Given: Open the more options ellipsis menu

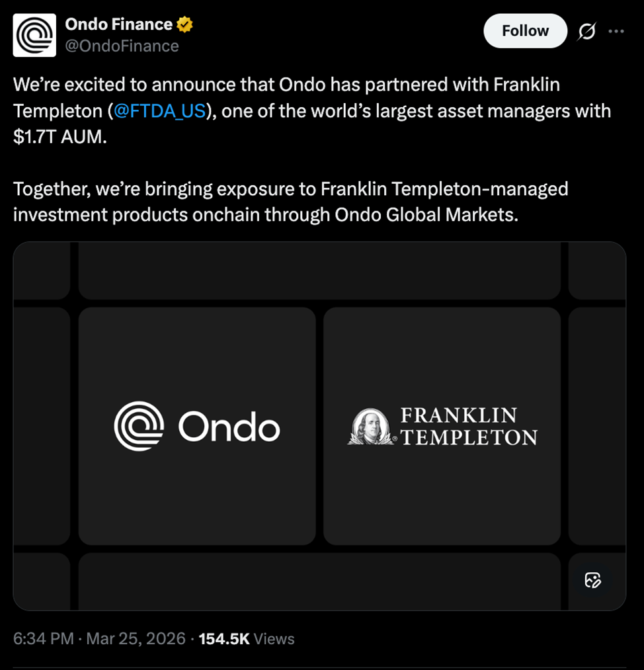Looking at the screenshot, I should point(616,31).
